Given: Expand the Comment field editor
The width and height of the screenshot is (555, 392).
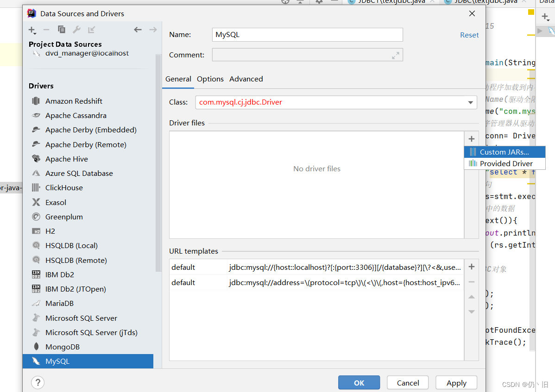Looking at the screenshot, I should (395, 55).
